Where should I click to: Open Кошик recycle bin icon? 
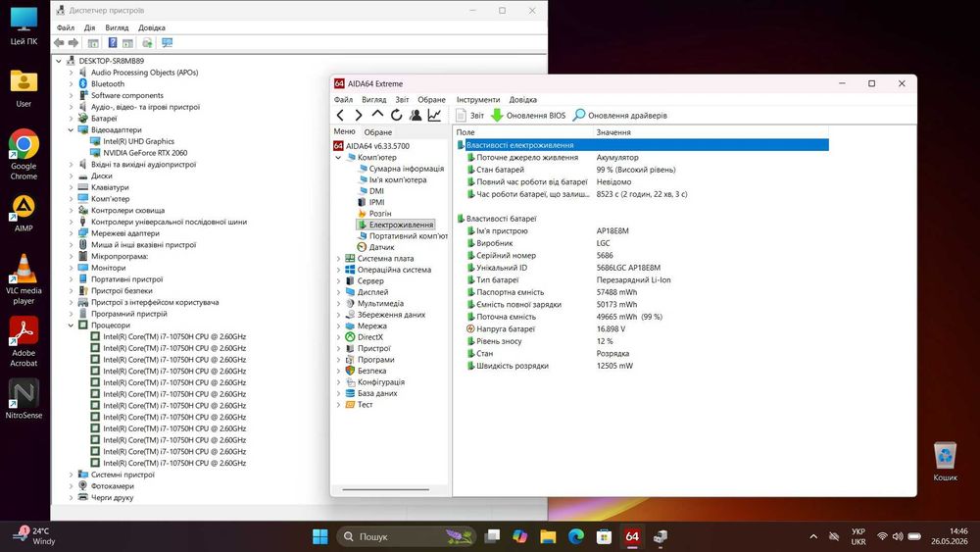(945, 462)
